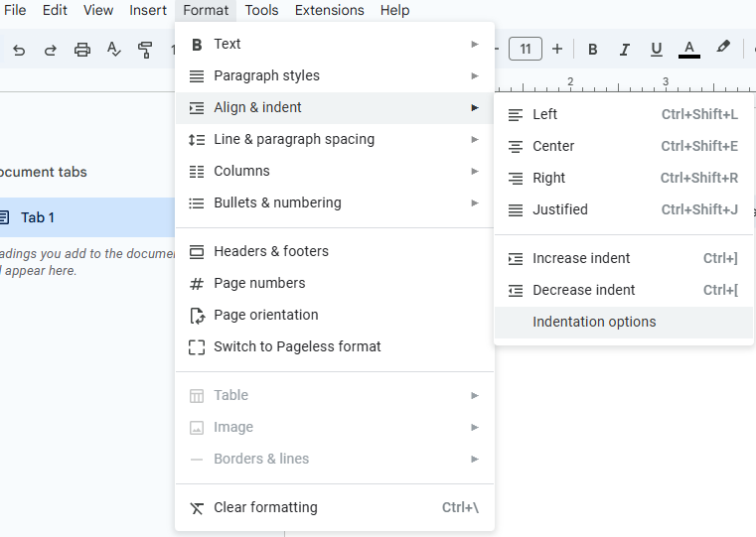Open the text color picker
Viewport: 756px width, 537px height.
pos(689,49)
